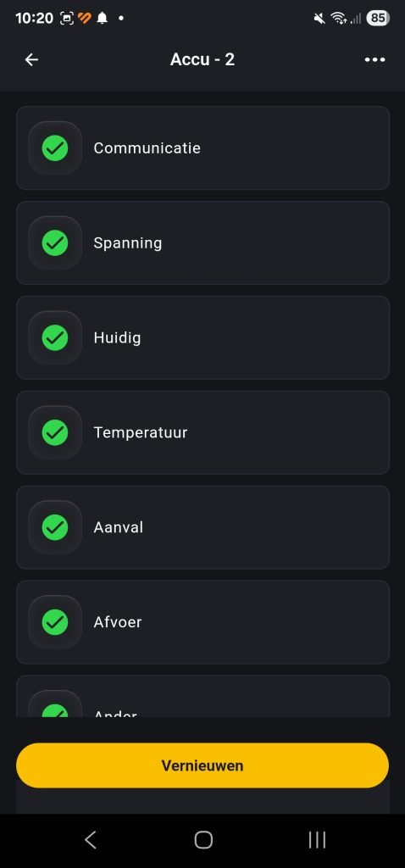This screenshot has height=868, width=405.
Task: Click the Vernieuwen refresh button
Action: pos(202,765)
